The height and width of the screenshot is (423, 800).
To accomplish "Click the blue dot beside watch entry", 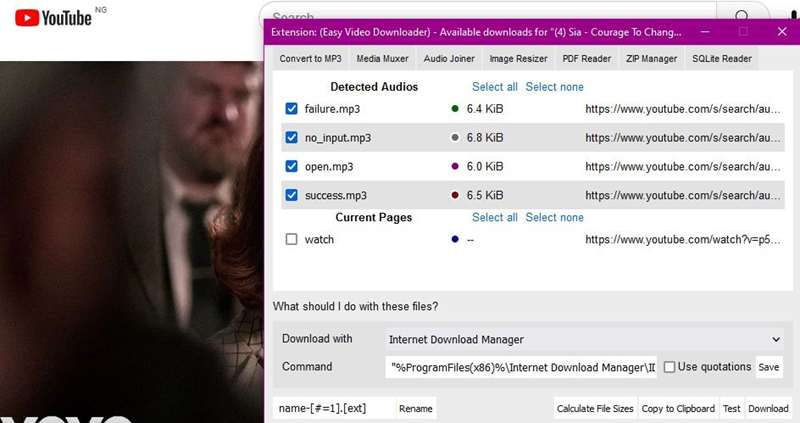I will point(455,240).
